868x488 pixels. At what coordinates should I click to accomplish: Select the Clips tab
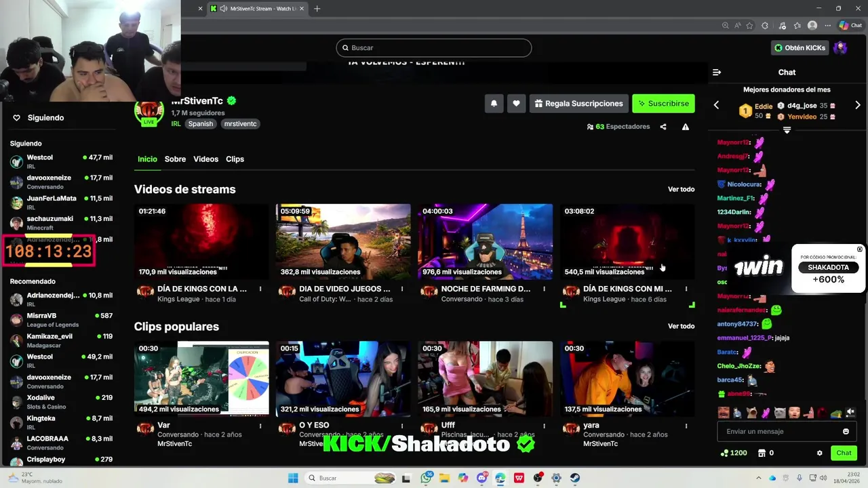click(235, 159)
